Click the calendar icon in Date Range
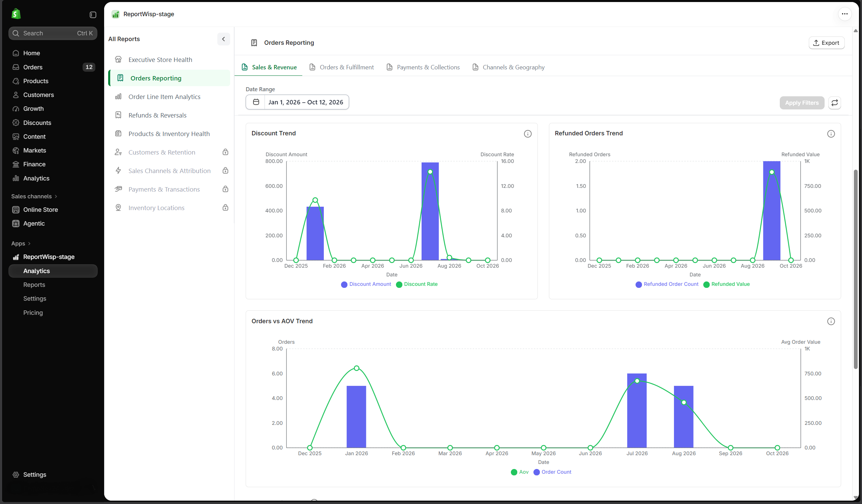 (256, 102)
